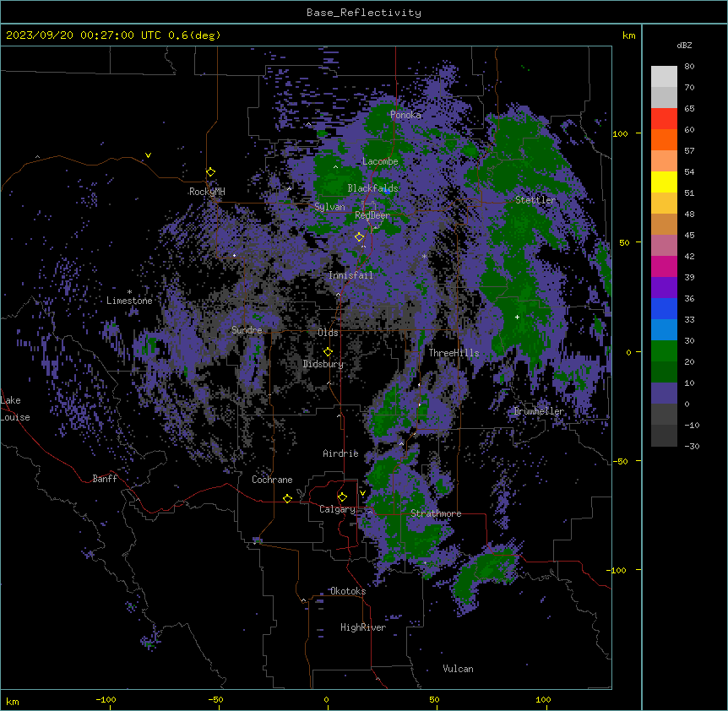Image resolution: width=728 pixels, height=711 pixels.
Task: Click the RockyMH label
Action: point(207,192)
